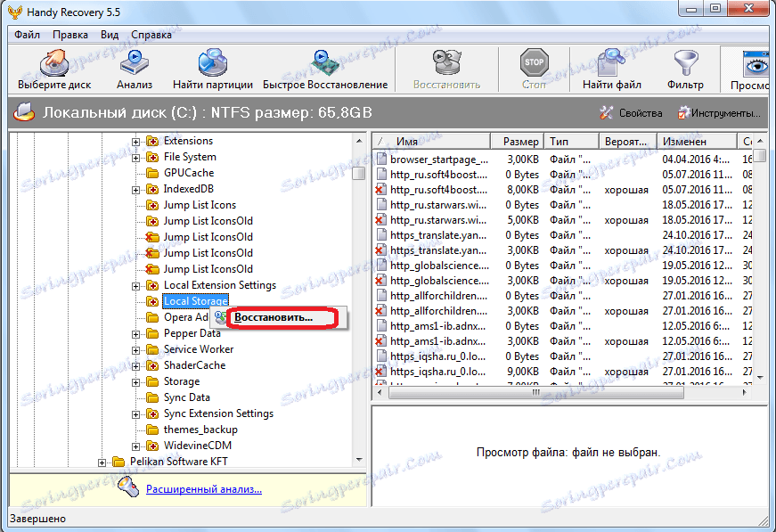Open disk Свойства in the header bar
Viewport: 776px width, 532px height.
pyautogui.click(x=631, y=113)
